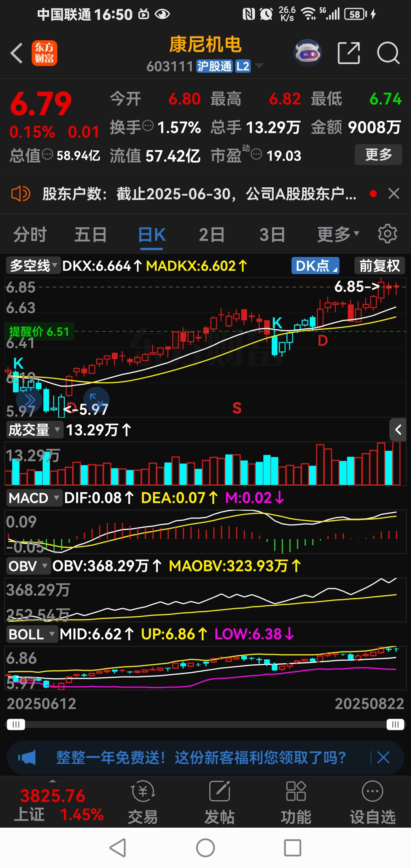Select the 日K tab
The height and width of the screenshot is (868, 411).
tap(152, 235)
